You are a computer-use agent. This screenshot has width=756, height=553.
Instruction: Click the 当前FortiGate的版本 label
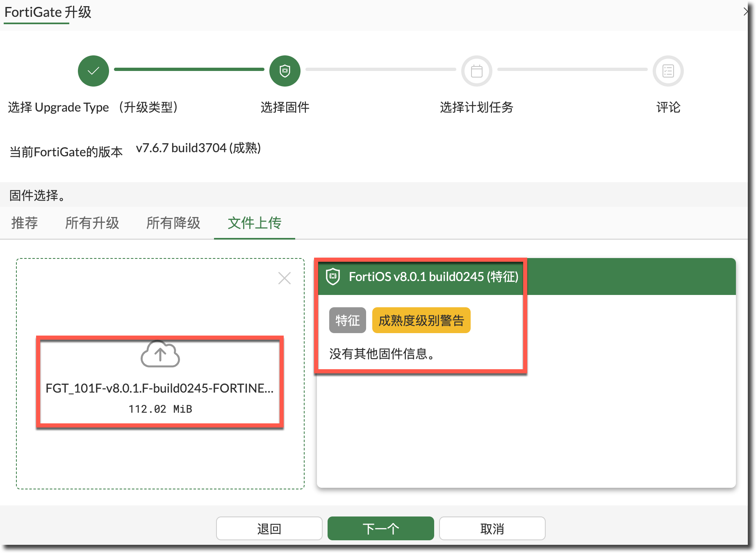click(66, 152)
